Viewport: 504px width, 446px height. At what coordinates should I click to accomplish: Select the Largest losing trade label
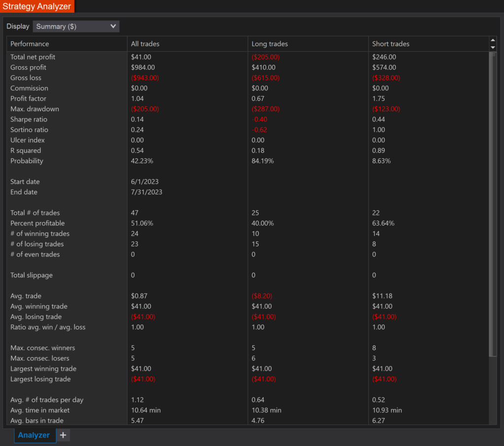pyautogui.click(x=40, y=379)
